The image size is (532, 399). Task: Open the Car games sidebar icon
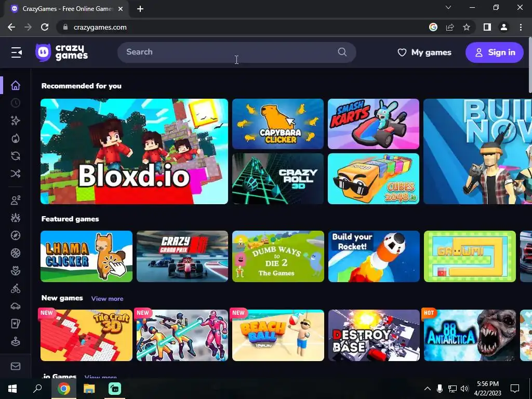point(15,306)
